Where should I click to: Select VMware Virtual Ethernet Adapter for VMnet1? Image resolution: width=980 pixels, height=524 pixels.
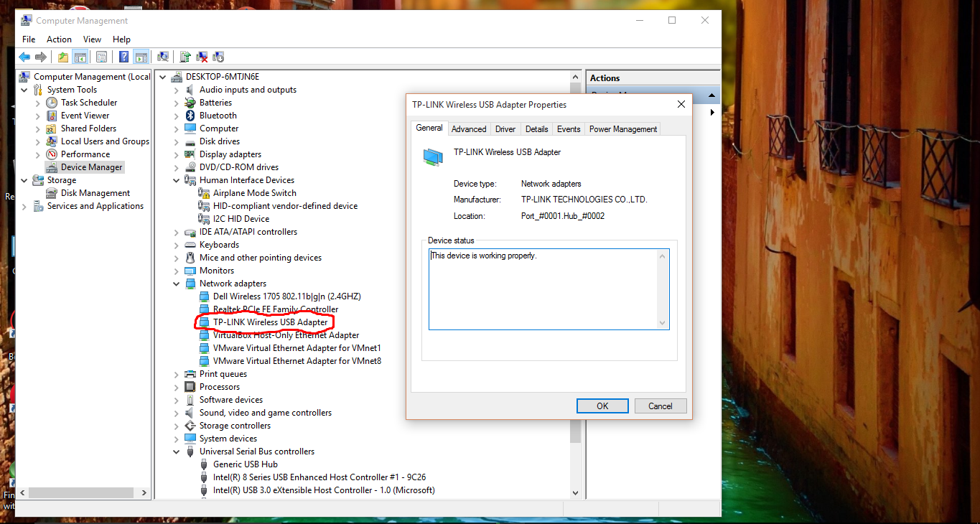pos(297,348)
